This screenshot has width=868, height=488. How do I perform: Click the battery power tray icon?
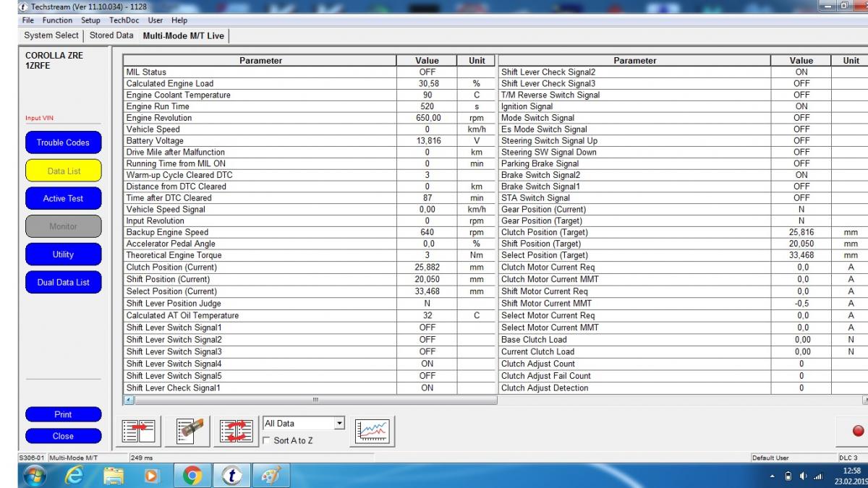click(788, 476)
